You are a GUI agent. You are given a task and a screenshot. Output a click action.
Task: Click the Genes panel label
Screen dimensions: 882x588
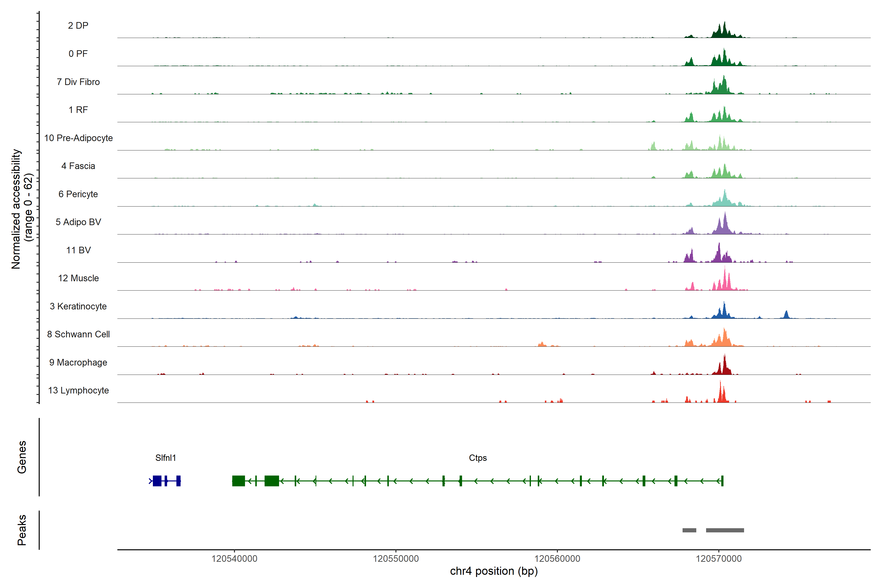(22, 457)
